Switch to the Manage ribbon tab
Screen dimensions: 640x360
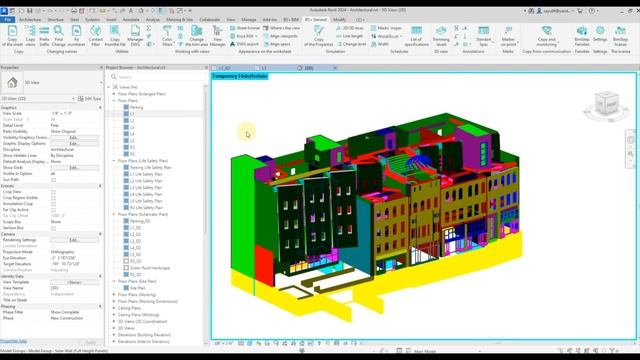249,20
